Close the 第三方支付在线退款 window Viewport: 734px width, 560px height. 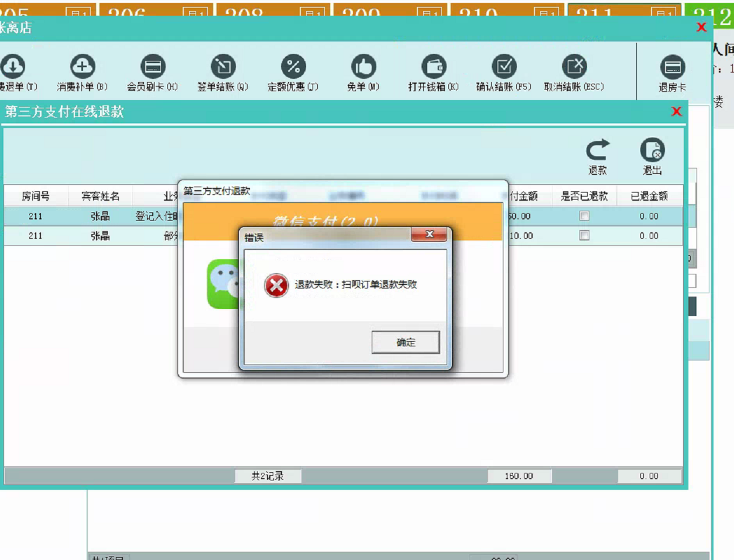coord(676,112)
